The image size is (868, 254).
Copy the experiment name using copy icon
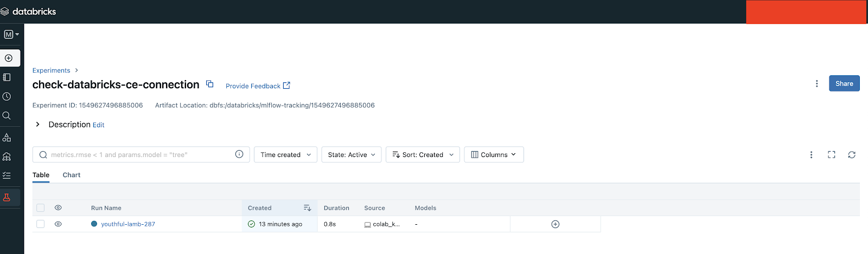coord(210,84)
